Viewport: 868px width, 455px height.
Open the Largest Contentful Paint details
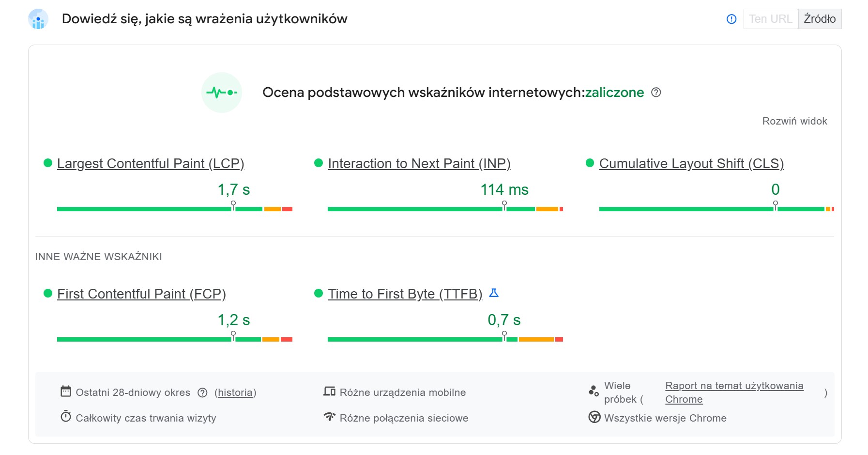click(151, 163)
